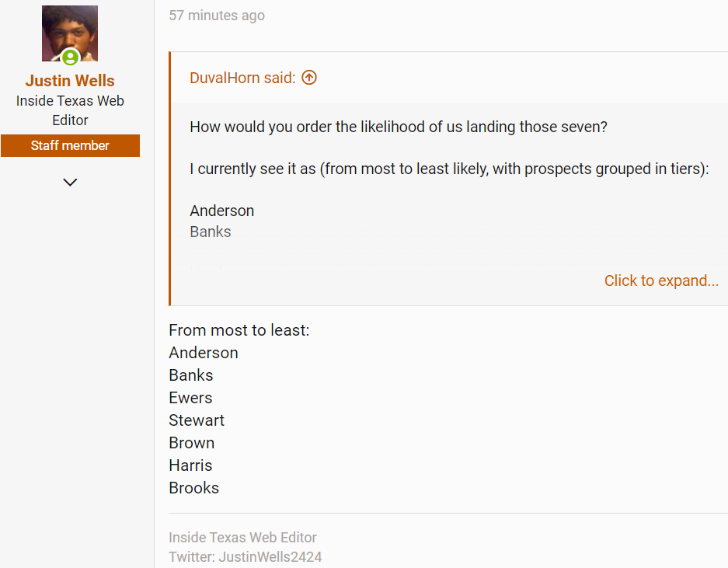Click "Ewers" in the reply list
This screenshot has height=568, width=728.
pyautogui.click(x=190, y=398)
